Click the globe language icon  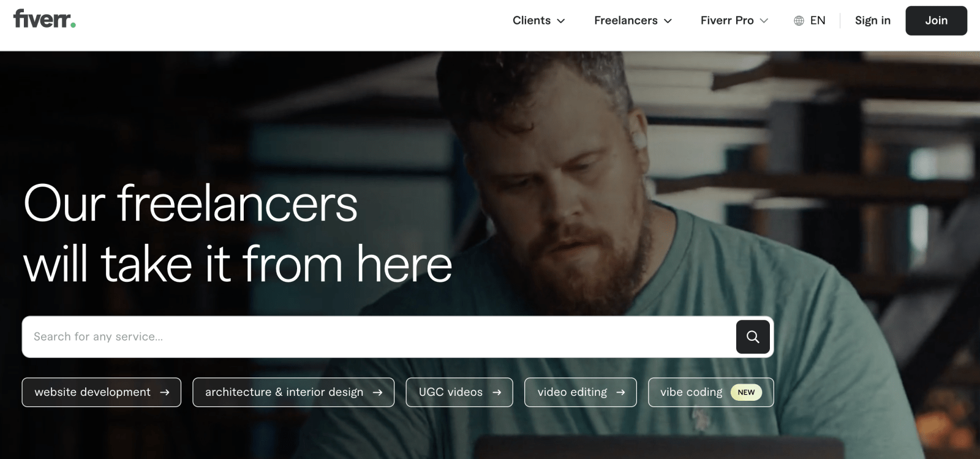pyautogui.click(x=799, y=21)
